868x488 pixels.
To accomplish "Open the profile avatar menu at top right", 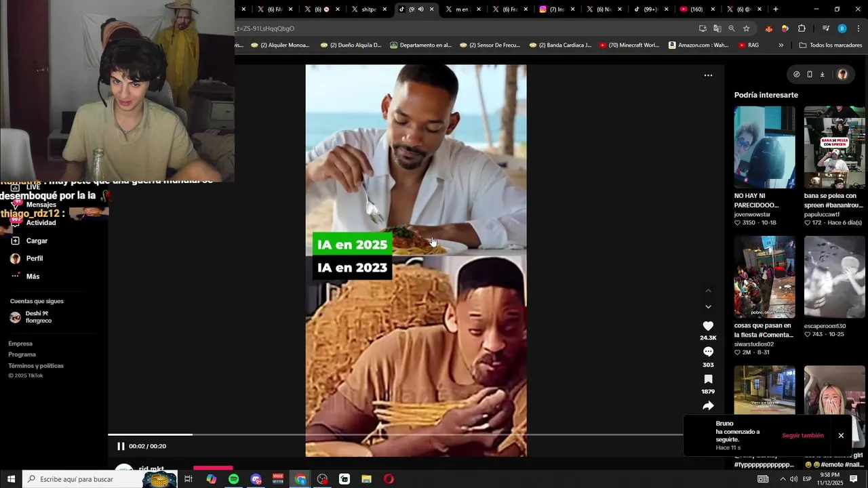I will point(842,75).
